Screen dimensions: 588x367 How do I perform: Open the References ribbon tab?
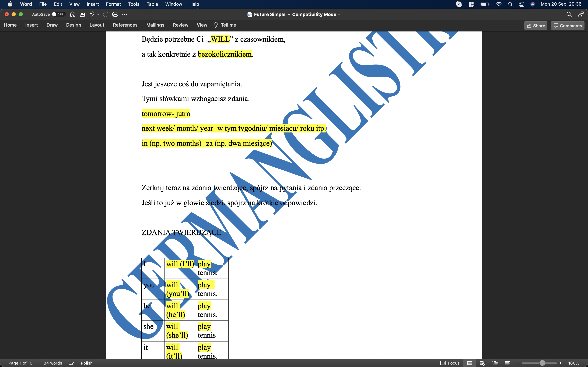coord(125,25)
